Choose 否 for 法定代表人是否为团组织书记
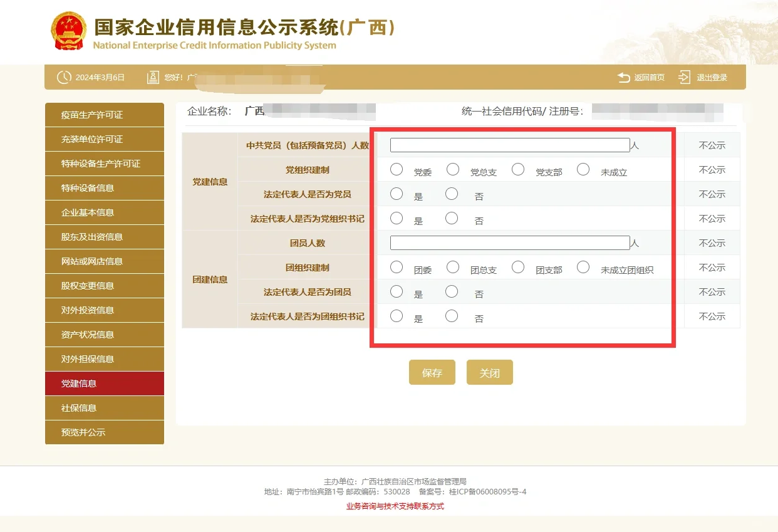 [452, 316]
